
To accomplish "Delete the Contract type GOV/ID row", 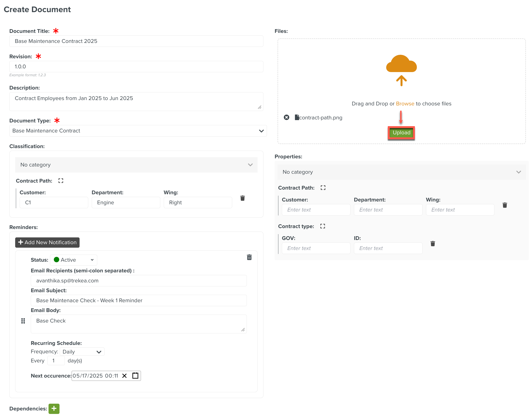I will [433, 243].
